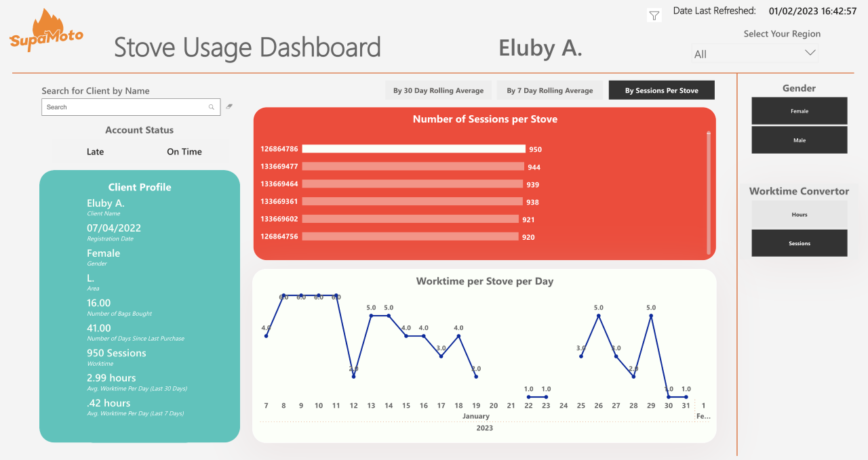Click the 950-session bar for stove 126864786
Viewport: 868px width, 460px height.
[x=414, y=149]
